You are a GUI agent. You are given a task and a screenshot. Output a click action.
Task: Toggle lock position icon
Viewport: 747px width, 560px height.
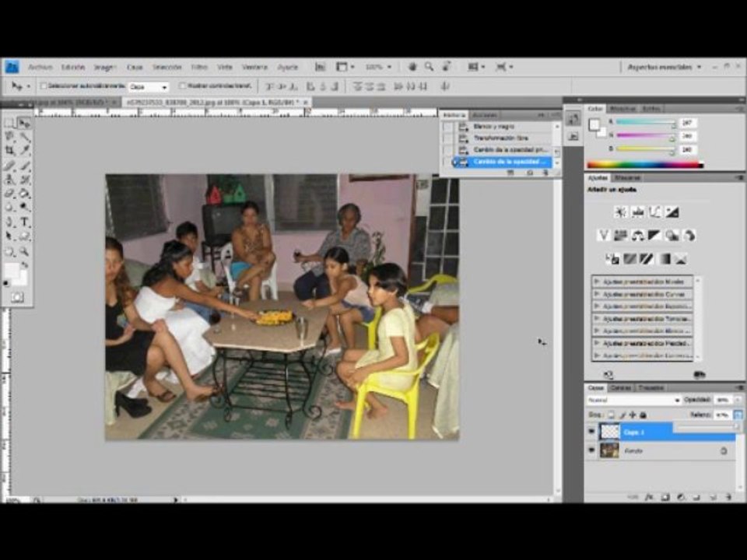pos(633,415)
